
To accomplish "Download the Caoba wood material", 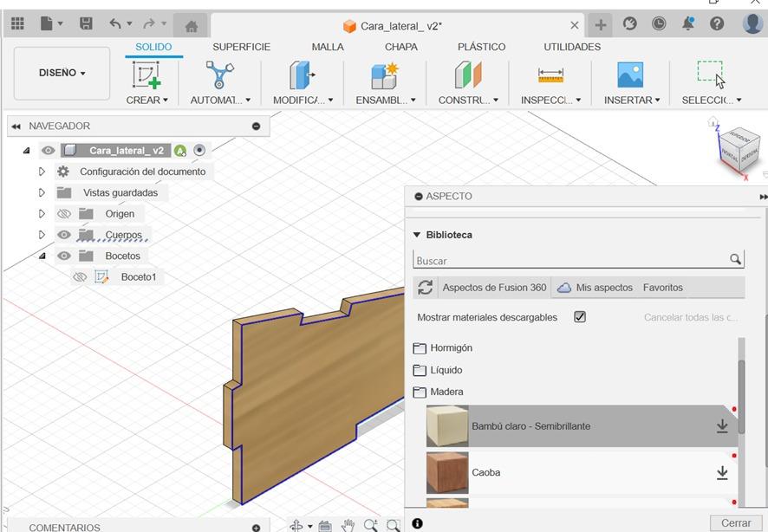I will coord(721,472).
